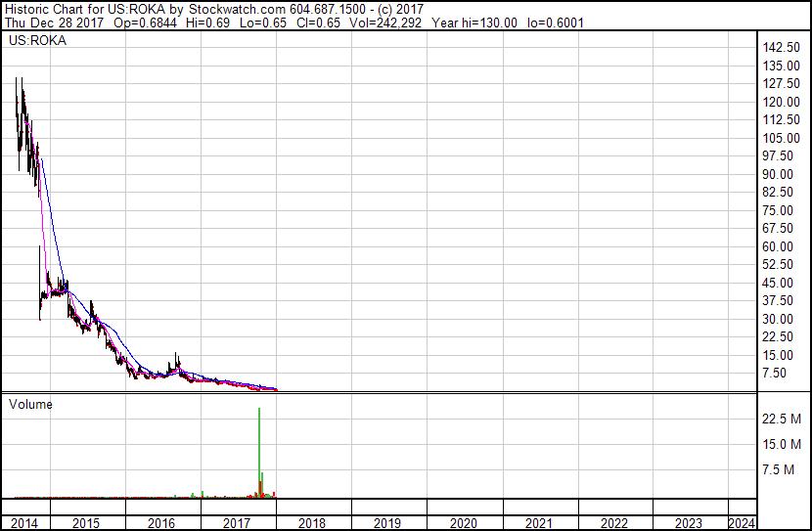812x531 pixels.
Task: Click the 52.50 price axis value
Action: 778,264
